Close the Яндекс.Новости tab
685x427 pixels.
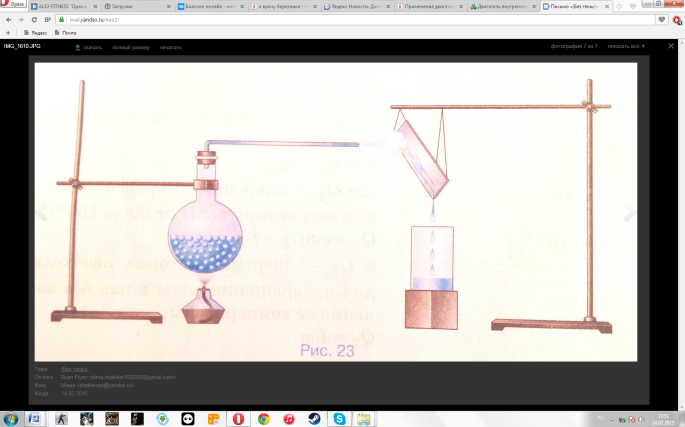[388, 7]
